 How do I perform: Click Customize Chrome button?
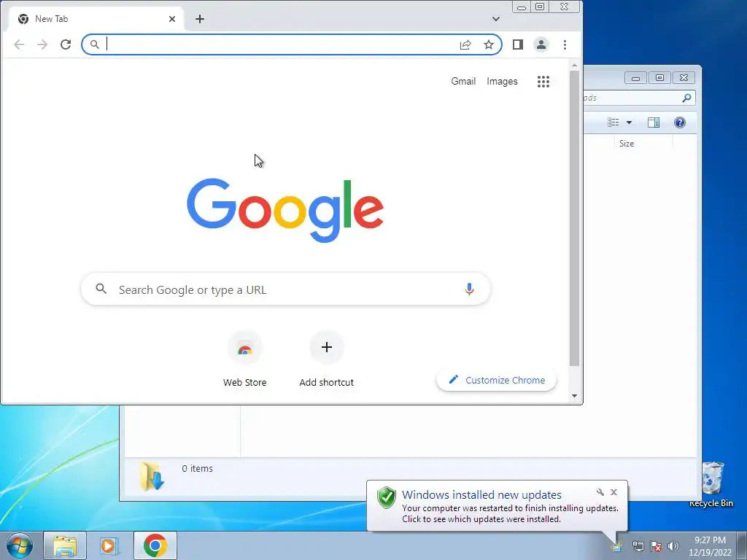click(496, 380)
